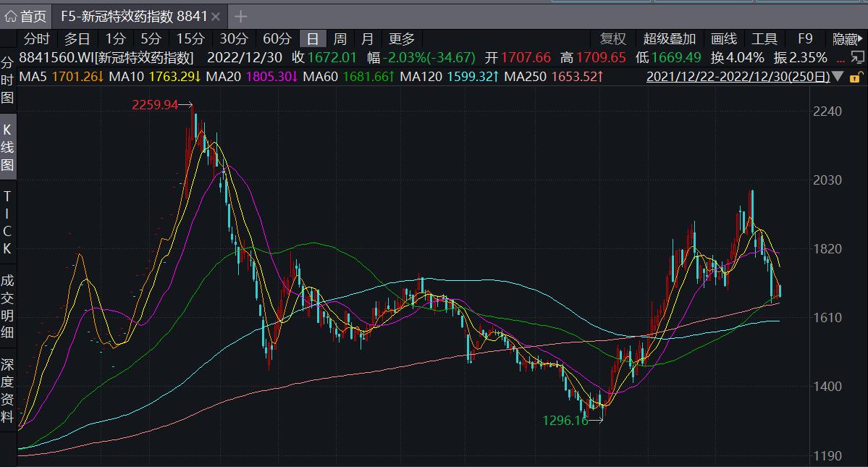Image resolution: width=868 pixels, height=467 pixels.
Task: Open the 成交明细 side tab
Action: coord(7,306)
